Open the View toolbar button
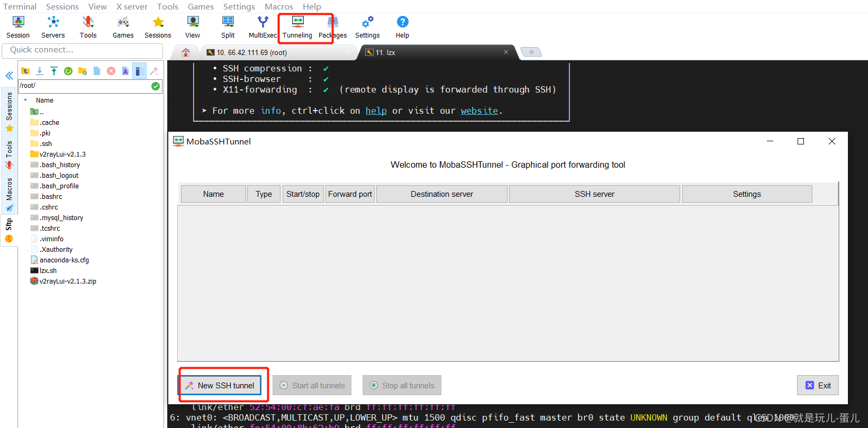The width and height of the screenshot is (868, 428). (193, 27)
